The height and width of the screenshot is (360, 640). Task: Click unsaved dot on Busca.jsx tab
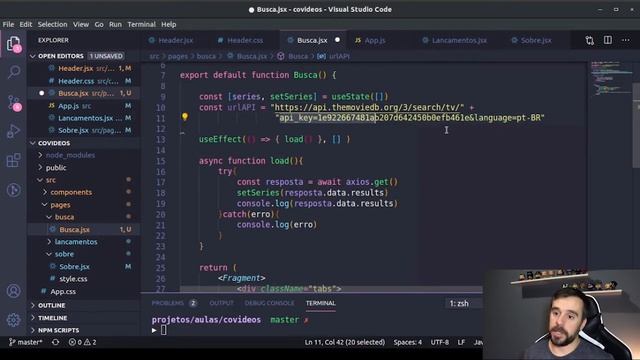(337, 40)
